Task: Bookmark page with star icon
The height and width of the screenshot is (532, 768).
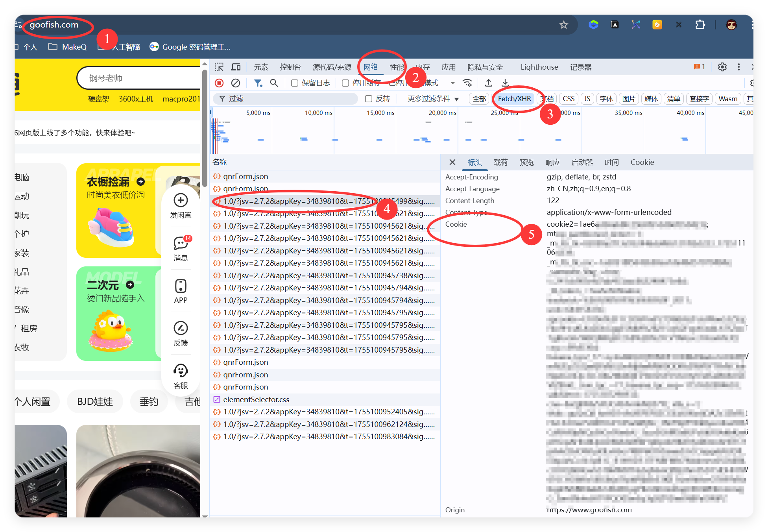Action: coord(563,25)
